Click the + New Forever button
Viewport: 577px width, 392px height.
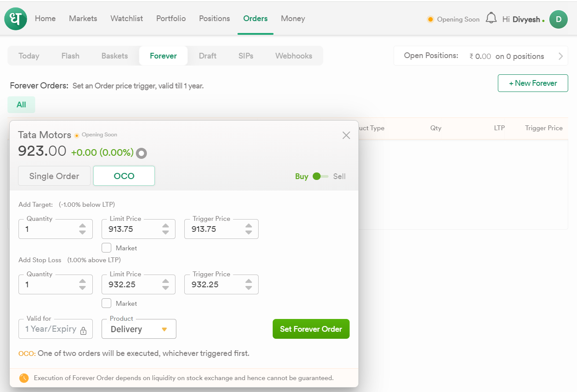coord(533,83)
